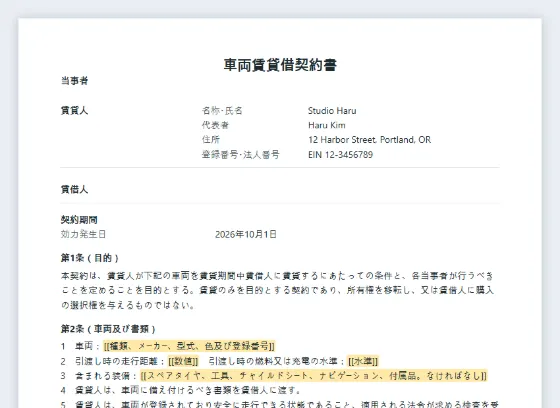Click the first line of the 第1条 paragraph
Screen dimensions: 560x408
point(277,276)
